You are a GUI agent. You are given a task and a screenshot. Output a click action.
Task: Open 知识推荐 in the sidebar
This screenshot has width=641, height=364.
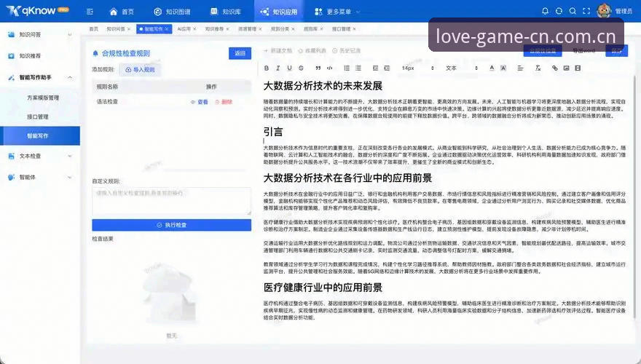[x=40, y=56]
